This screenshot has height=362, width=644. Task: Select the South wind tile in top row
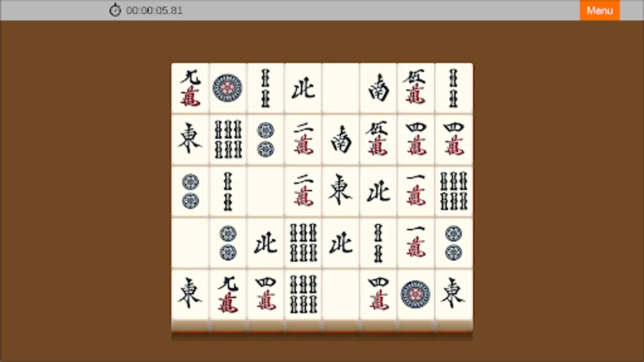[x=378, y=88]
